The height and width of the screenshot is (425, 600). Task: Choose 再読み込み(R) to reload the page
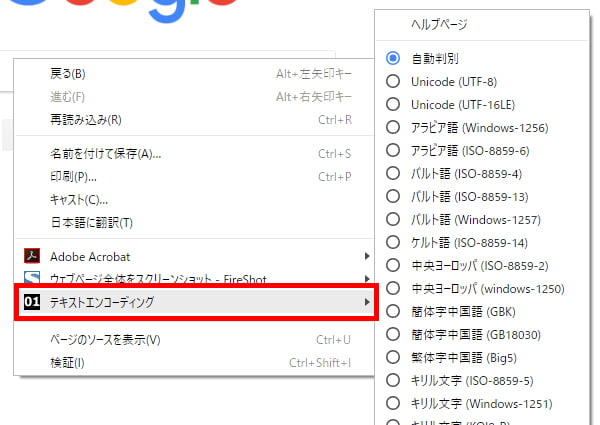85,119
